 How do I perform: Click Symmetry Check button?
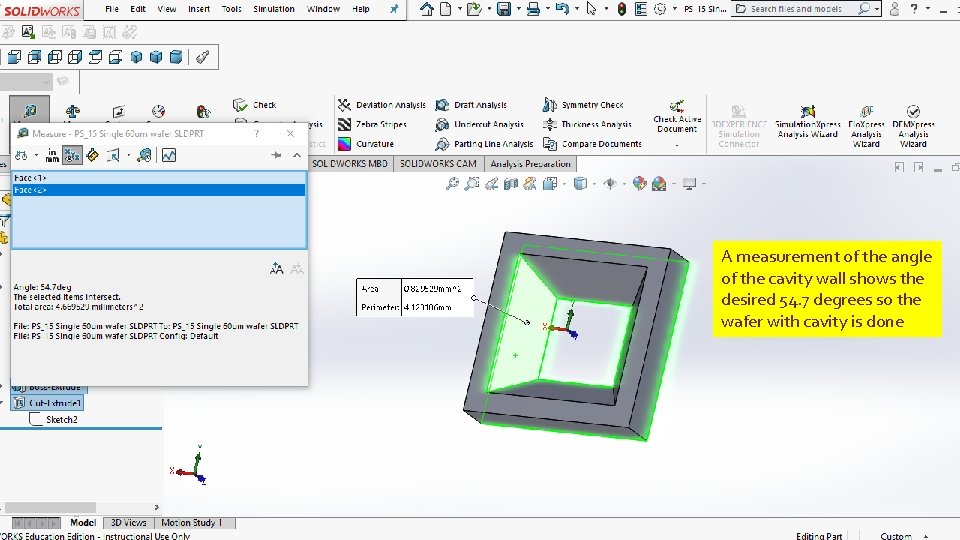point(583,105)
